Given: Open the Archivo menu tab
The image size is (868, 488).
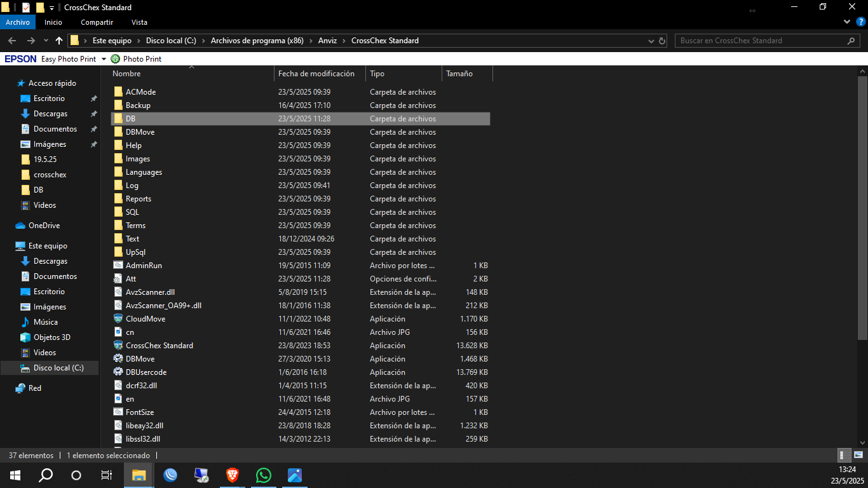Looking at the screenshot, I should click(x=18, y=22).
